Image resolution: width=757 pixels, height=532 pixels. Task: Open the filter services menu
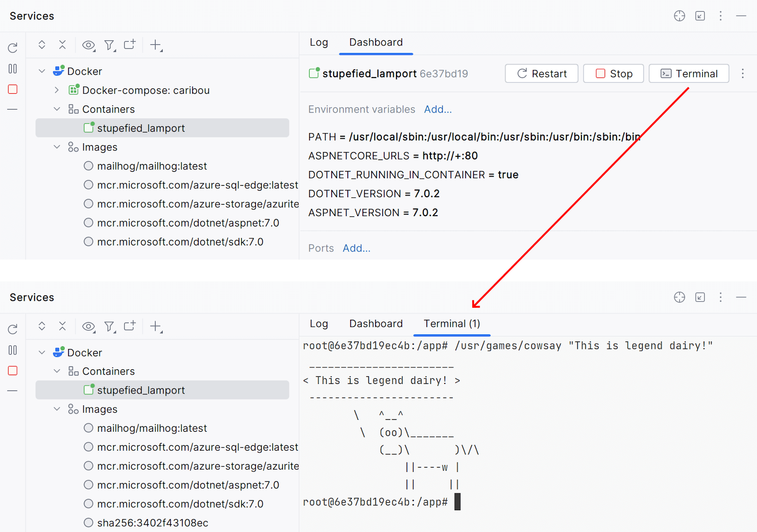[109, 45]
